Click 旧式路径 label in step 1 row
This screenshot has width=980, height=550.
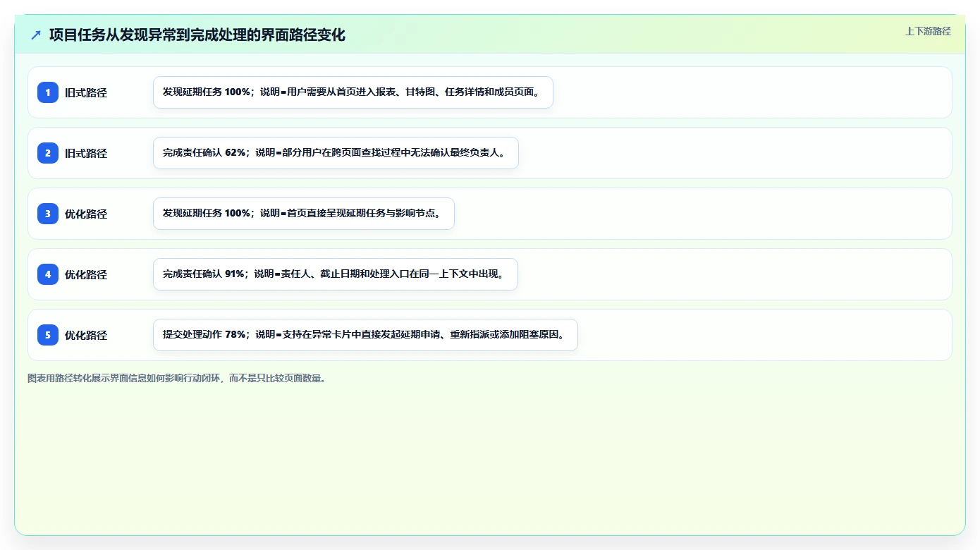pyautogui.click(x=86, y=92)
